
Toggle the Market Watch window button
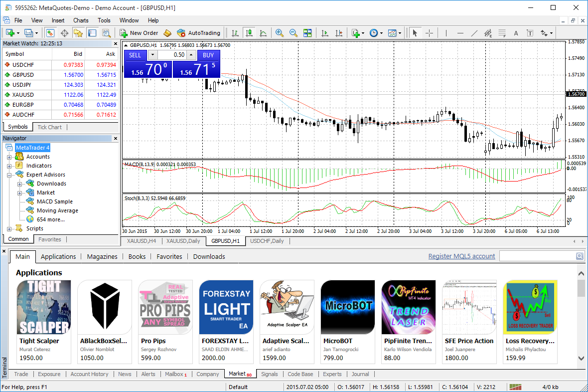[50, 33]
